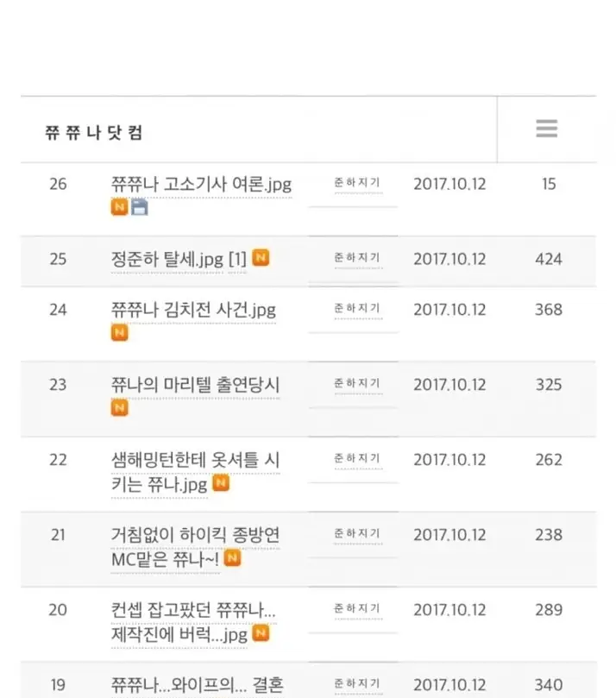Click author 준하지기 in row 22
This screenshot has width=616, height=698.
(x=357, y=458)
